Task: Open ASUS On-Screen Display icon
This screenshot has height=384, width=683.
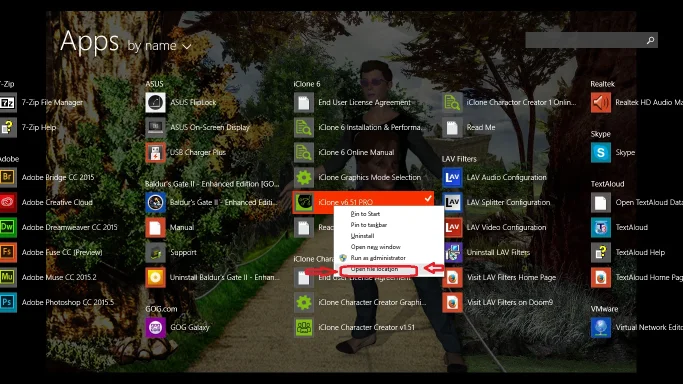Action: point(155,128)
